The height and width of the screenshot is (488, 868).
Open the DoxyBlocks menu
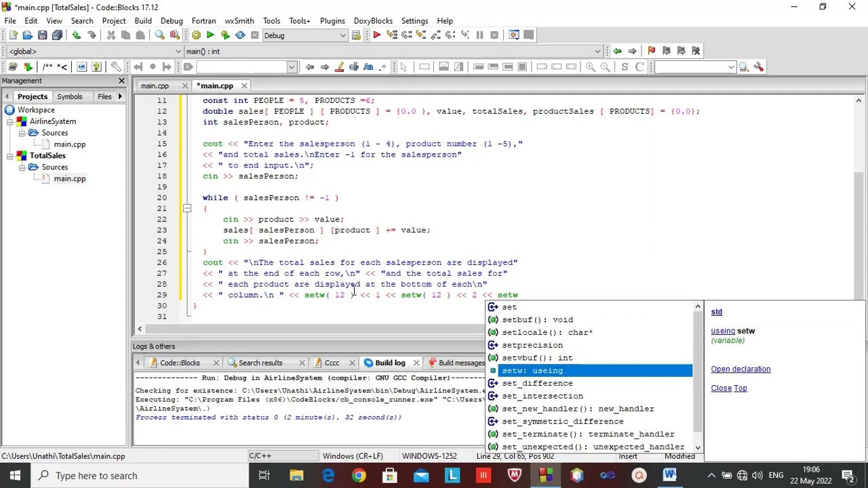coord(373,21)
